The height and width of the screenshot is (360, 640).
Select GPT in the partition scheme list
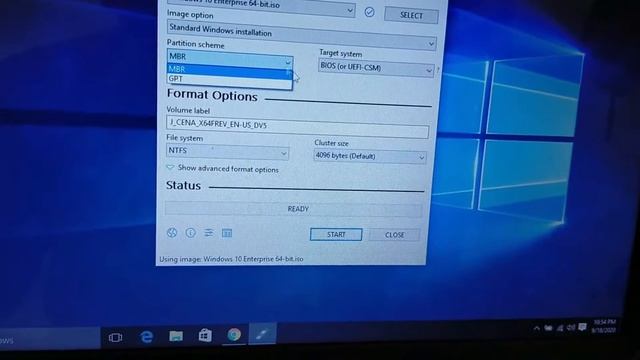click(x=230, y=80)
